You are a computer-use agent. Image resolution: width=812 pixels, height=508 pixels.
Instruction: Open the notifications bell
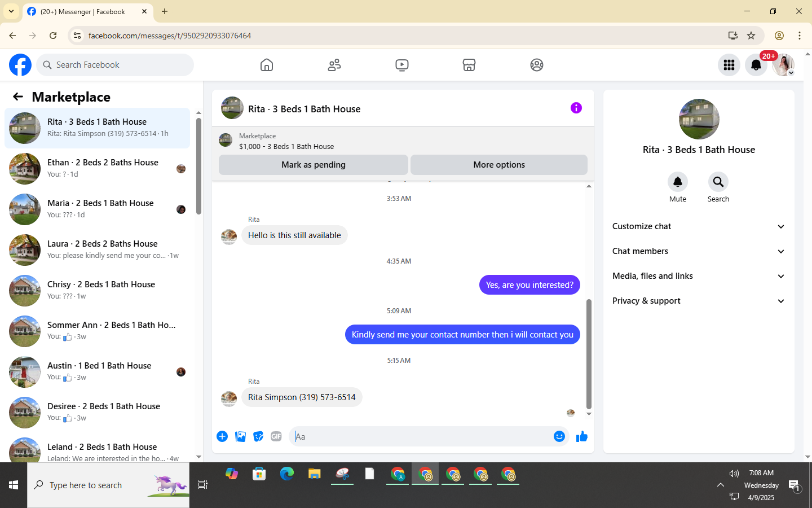[756, 65]
